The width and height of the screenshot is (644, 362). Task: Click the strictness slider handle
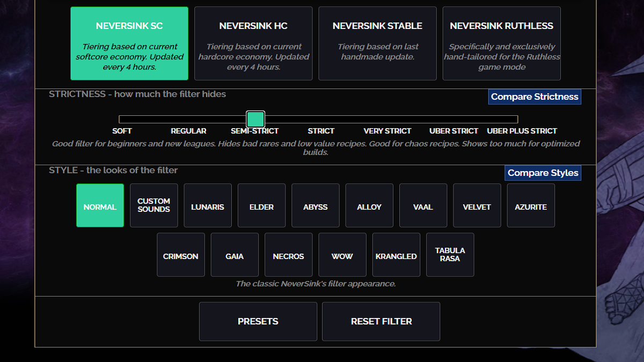(x=255, y=119)
